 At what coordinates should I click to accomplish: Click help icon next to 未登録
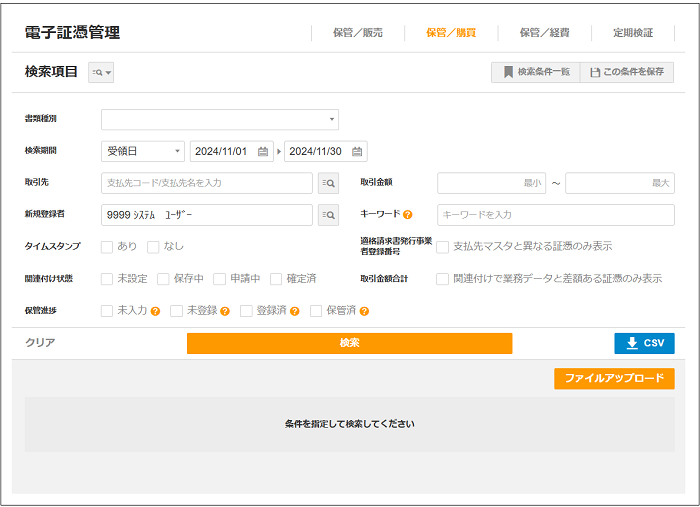(225, 311)
